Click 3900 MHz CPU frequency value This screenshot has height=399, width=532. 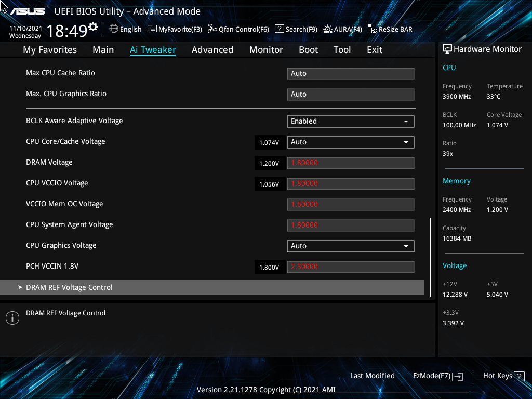(x=456, y=97)
